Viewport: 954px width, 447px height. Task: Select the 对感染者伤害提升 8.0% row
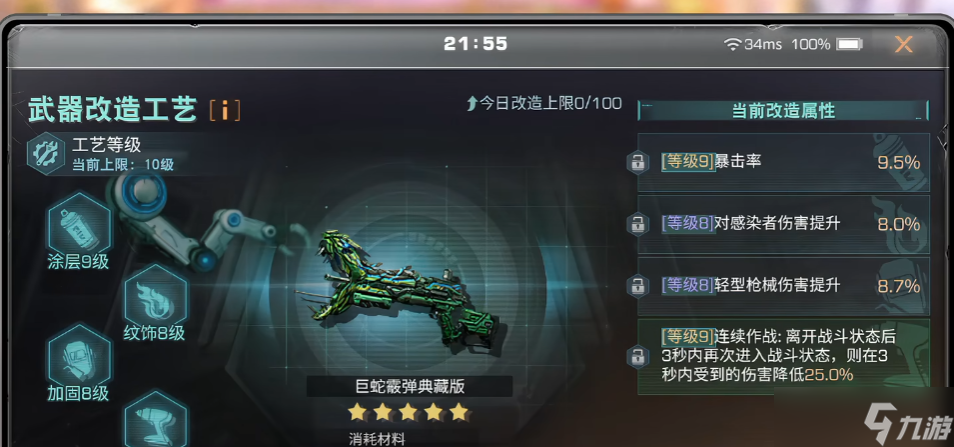coord(784,224)
